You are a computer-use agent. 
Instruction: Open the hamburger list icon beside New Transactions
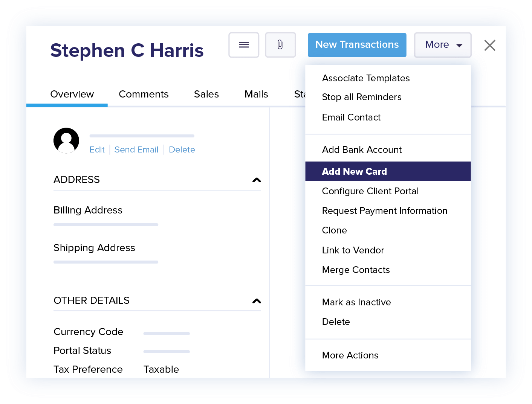(244, 45)
